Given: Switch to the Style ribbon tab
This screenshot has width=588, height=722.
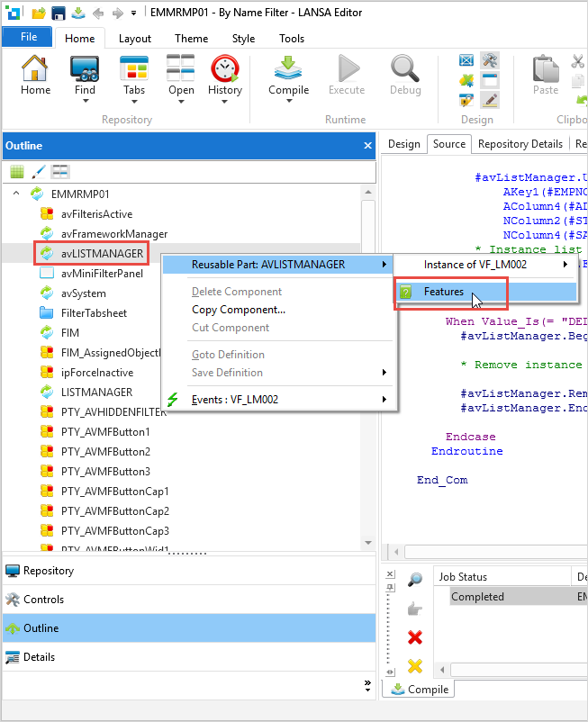Looking at the screenshot, I should pyautogui.click(x=243, y=39).
